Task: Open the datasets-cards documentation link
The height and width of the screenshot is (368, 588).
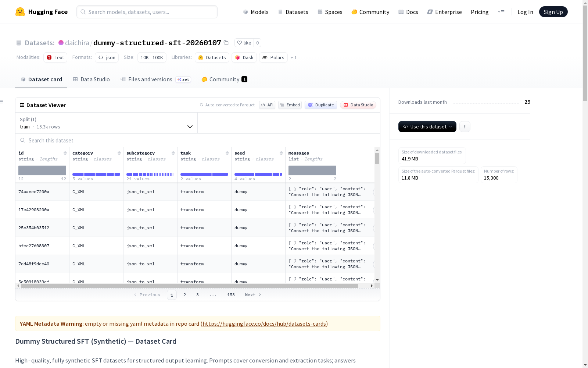Action: point(264,324)
